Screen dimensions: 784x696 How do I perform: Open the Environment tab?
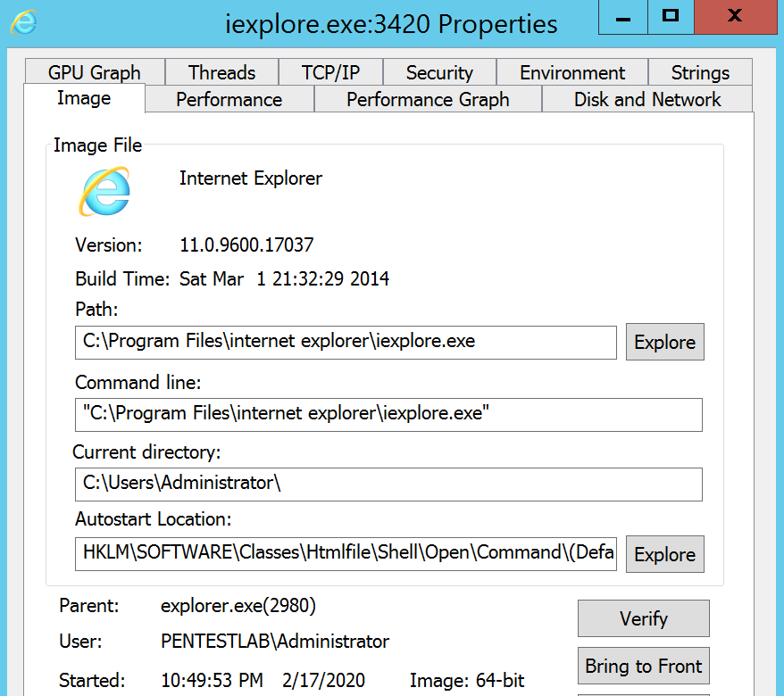[x=572, y=73]
